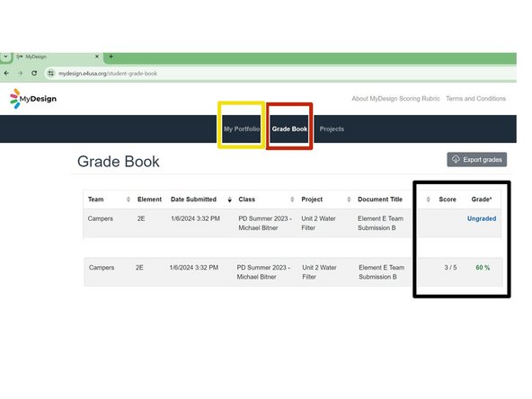Image resolution: width=532 pixels, height=399 pixels.
Task: Click Team column header label
Action: [x=95, y=199]
